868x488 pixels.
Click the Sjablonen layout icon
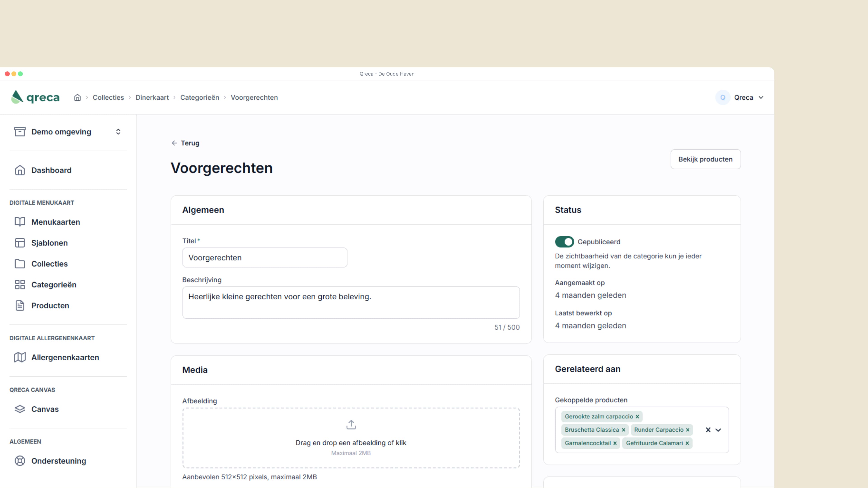(x=20, y=243)
